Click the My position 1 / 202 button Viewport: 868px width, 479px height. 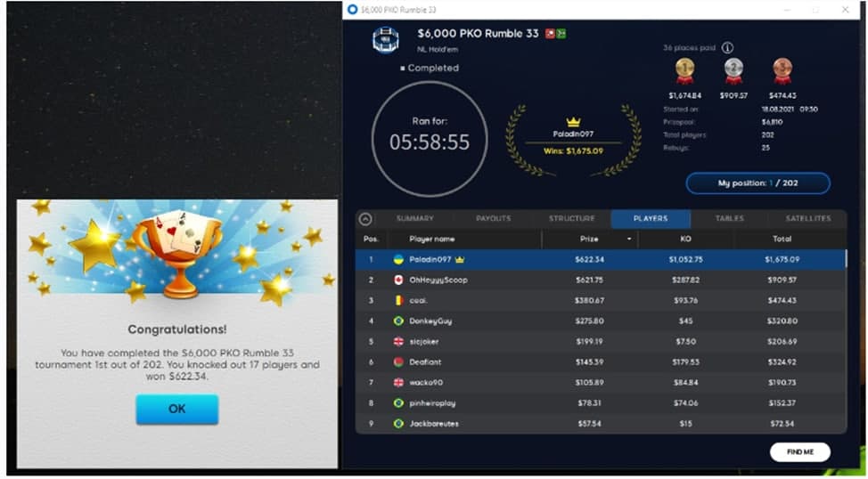tap(757, 183)
